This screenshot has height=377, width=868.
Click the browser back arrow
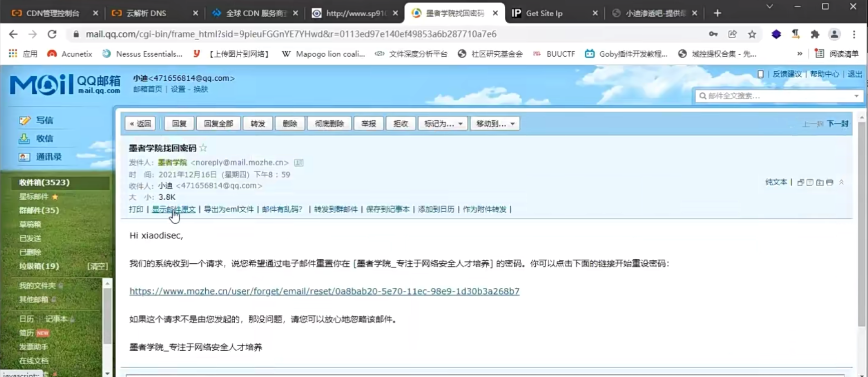[13, 34]
